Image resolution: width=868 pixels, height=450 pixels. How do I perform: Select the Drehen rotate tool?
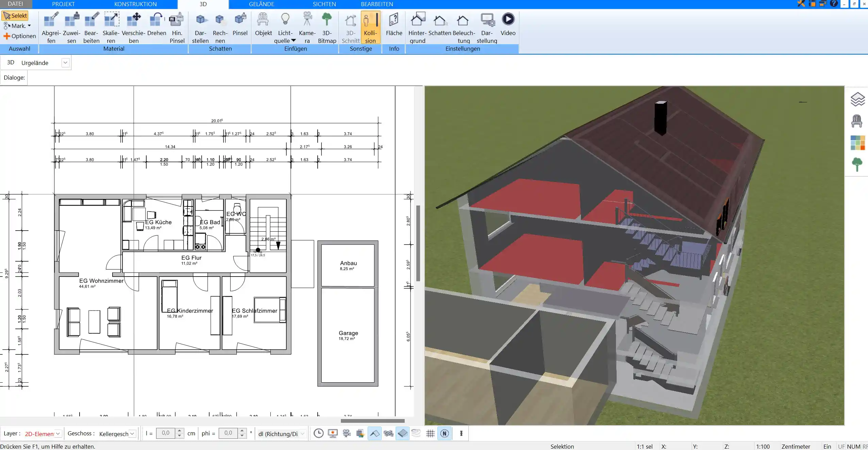coord(156,24)
